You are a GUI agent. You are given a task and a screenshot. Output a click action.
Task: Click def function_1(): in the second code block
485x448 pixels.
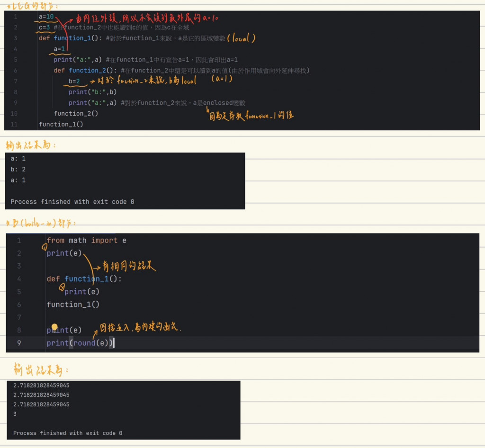tap(84, 279)
